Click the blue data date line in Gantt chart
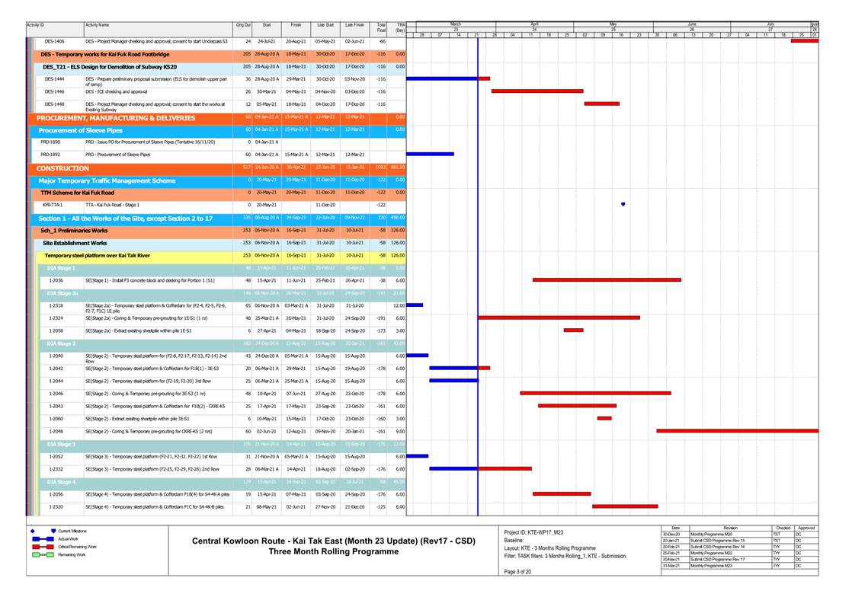 pos(478,305)
